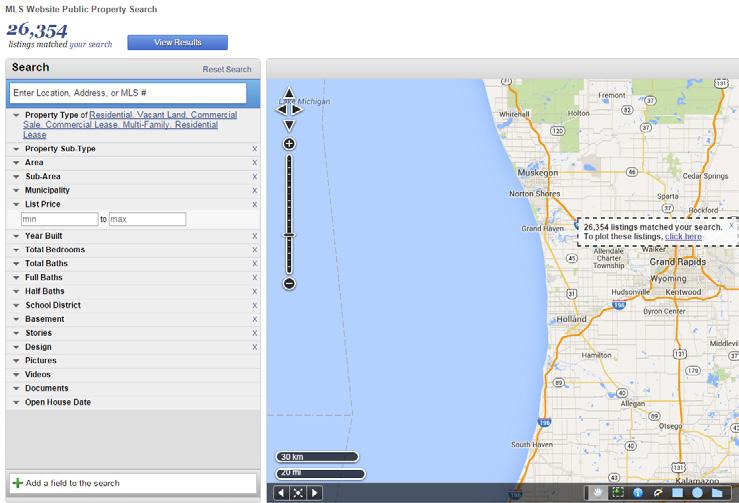
Task: Select the circle radius search tool
Action: pyautogui.click(x=697, y=493)
